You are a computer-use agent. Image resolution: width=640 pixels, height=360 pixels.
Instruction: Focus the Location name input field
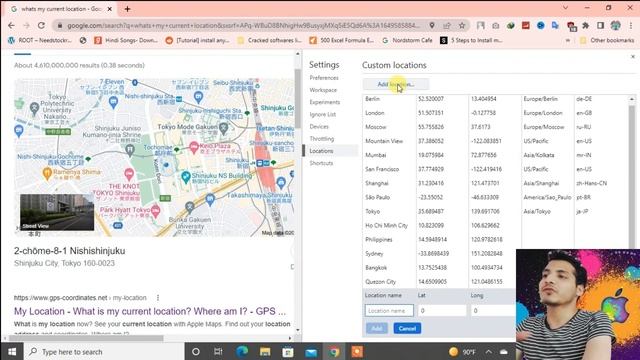[389, 311]
